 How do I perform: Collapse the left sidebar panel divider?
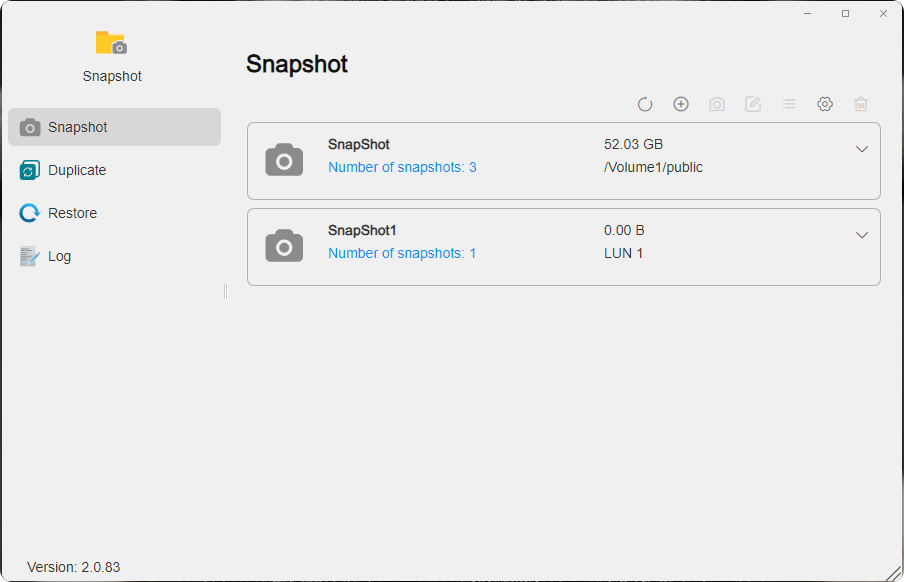pyautogui.click(x=225, y=291)
